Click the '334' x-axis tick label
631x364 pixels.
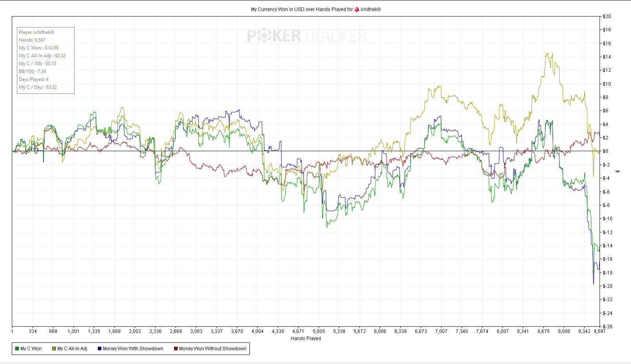33,331
